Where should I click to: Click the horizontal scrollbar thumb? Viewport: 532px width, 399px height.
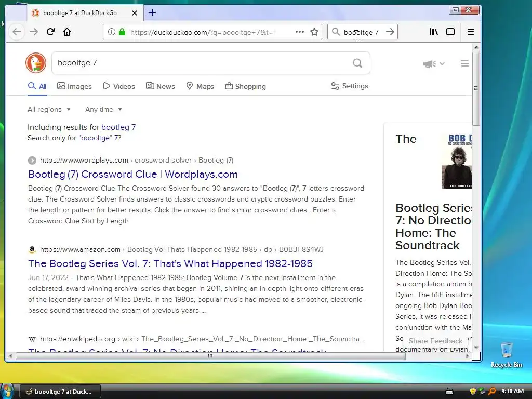pos(210,356)
